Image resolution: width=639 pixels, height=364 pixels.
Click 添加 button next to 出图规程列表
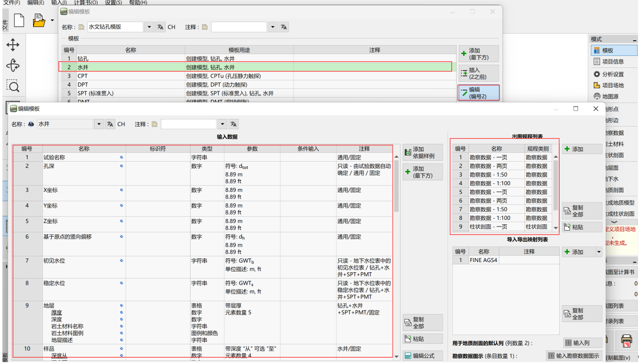[582, 149]
